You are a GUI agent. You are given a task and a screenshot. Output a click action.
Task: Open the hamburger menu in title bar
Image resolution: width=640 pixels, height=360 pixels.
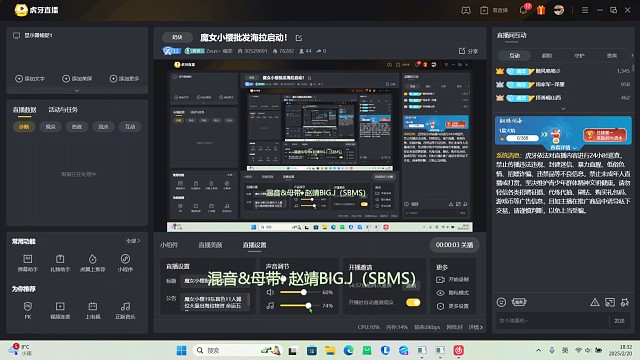point(585,10)
